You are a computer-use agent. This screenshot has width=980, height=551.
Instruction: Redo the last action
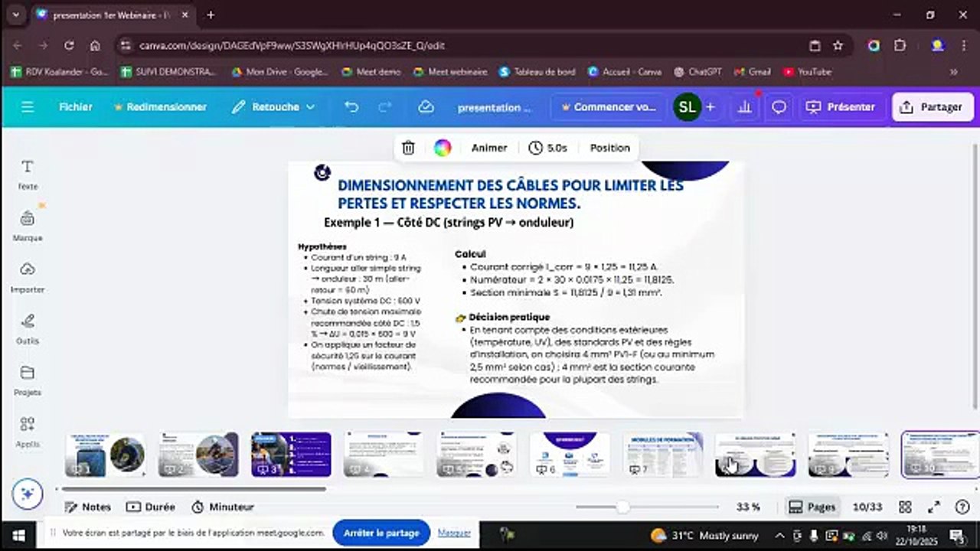(385, 107)
